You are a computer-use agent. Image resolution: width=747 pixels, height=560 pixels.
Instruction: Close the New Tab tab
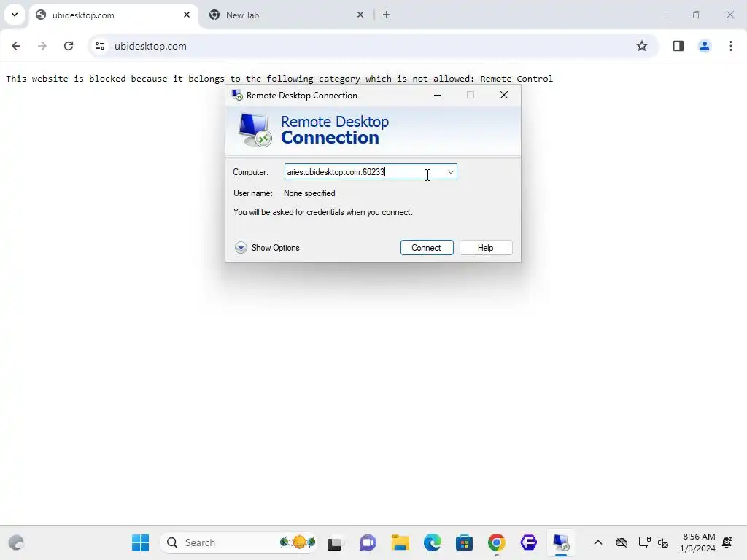click(360, 15)
